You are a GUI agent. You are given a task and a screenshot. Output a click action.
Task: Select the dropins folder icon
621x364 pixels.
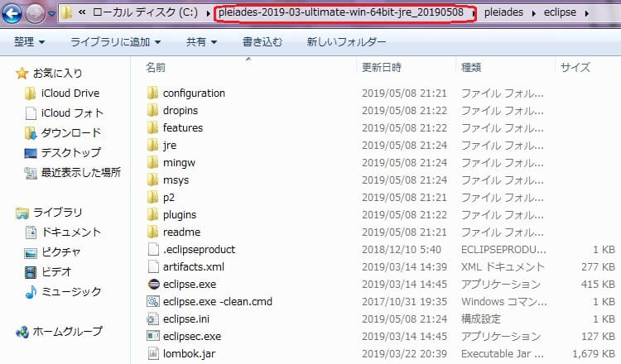(153, 110)
